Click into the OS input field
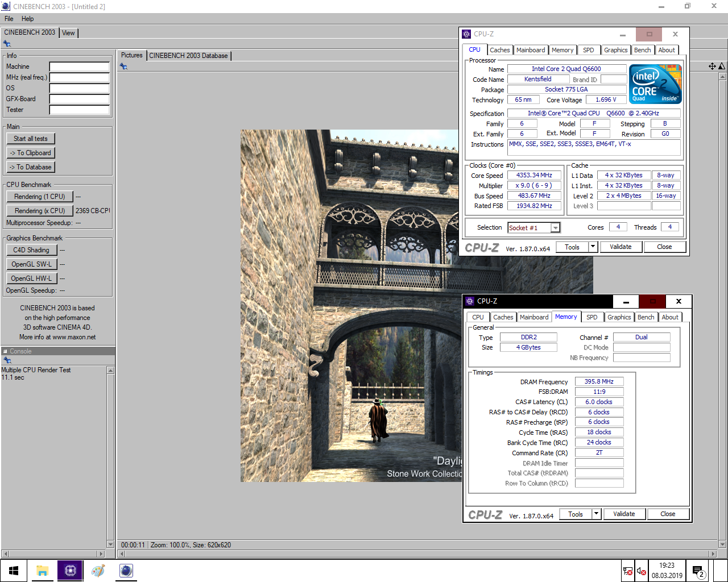This screenshot has width=728, height=582. [x=80, y=88]
